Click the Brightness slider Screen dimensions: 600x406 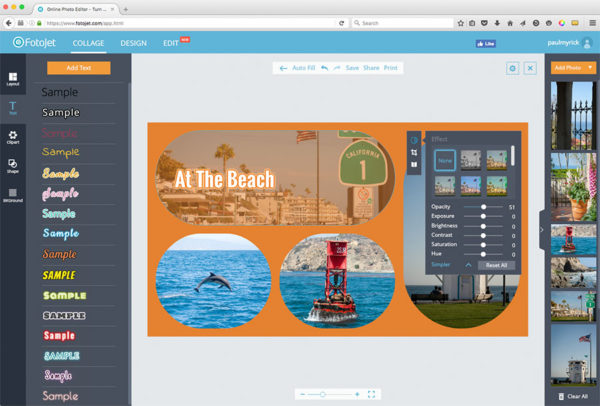tap(483, 226)
